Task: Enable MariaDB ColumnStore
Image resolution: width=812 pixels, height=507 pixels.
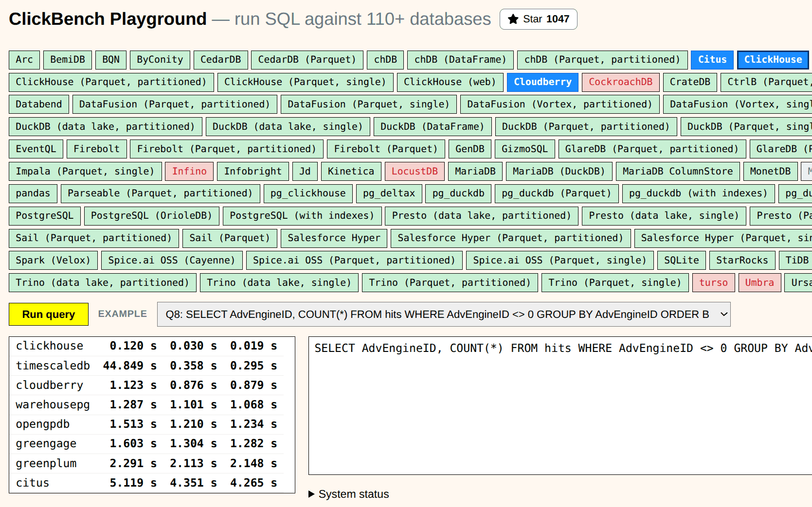Action: [x=678, y=171]
